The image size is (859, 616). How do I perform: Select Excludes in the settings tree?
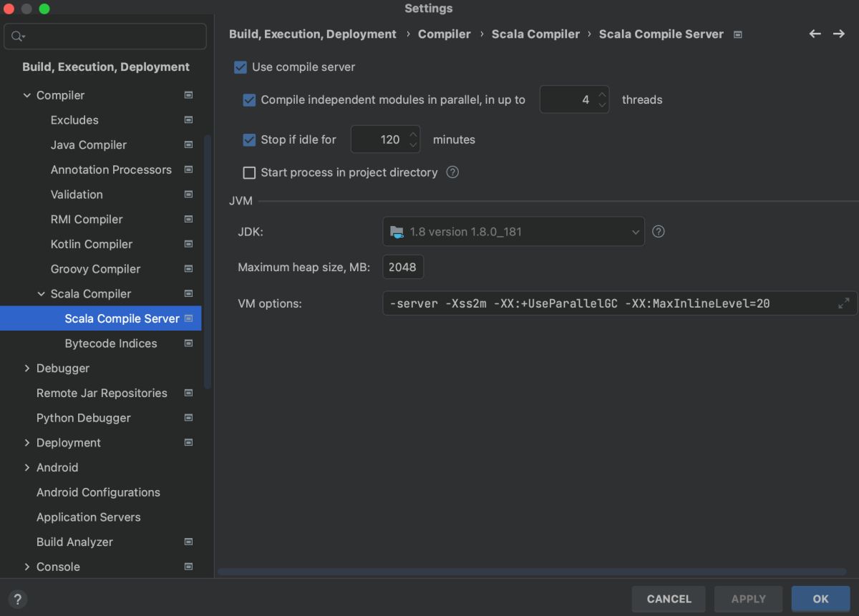tap(74, 120)
